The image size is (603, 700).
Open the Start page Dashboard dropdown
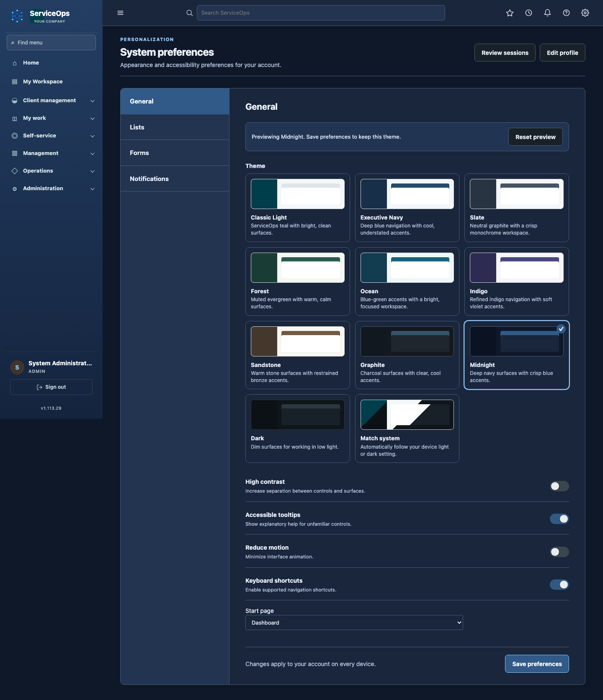tap(354, 623)
